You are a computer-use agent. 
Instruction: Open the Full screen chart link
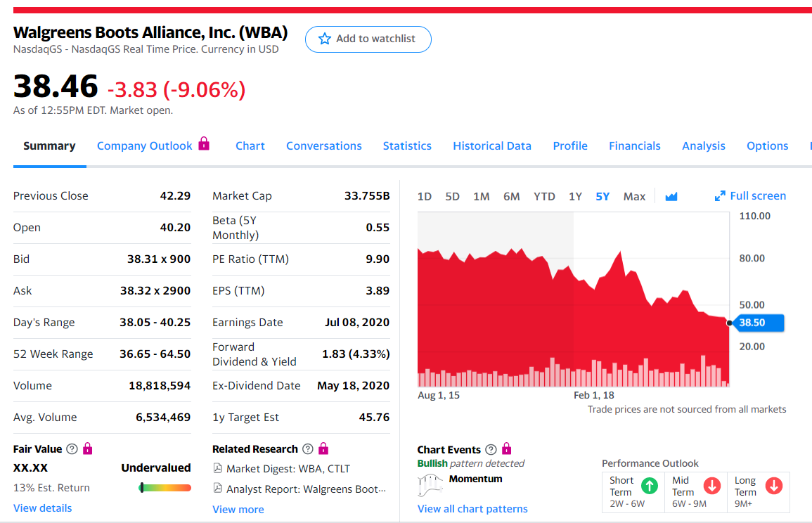tap(750, 195)
